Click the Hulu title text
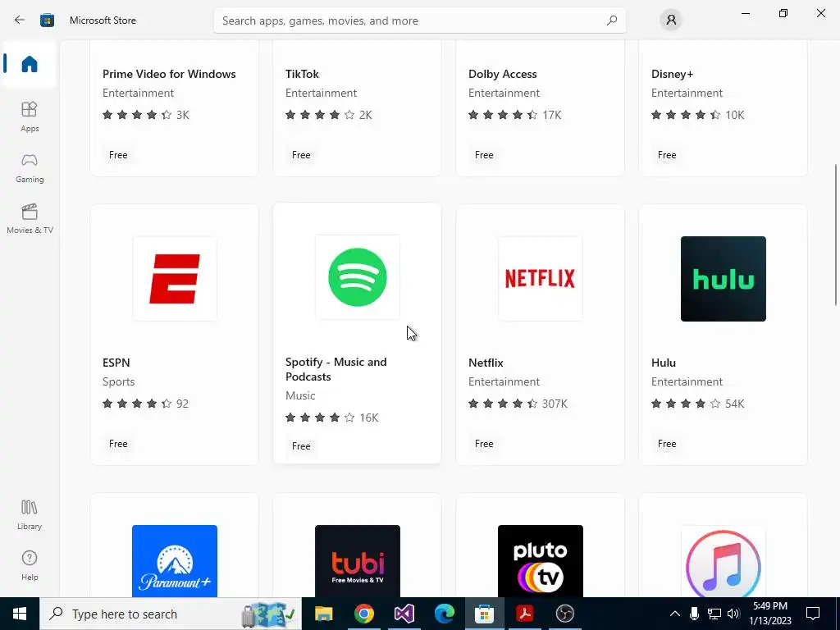The image size is (840, 630). click(x=663, y=363)
